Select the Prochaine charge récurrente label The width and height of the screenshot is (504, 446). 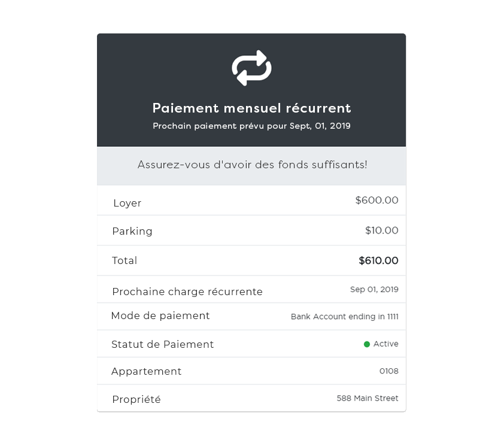[187, 292]
